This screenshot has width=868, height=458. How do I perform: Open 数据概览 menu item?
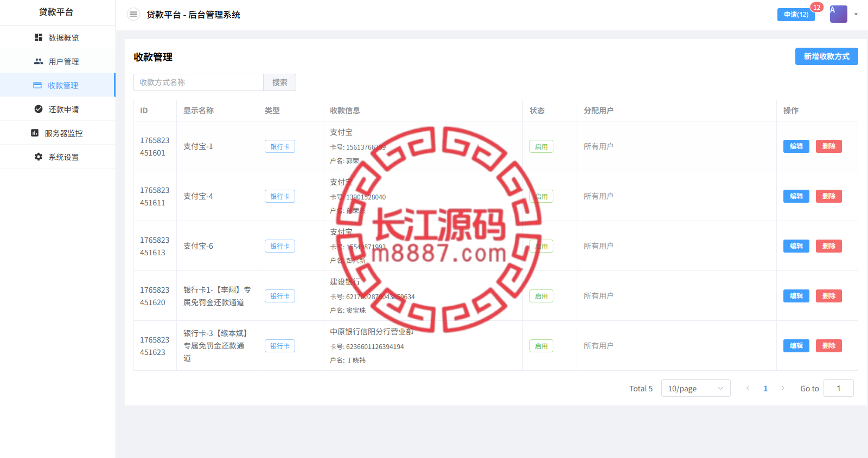58,37
